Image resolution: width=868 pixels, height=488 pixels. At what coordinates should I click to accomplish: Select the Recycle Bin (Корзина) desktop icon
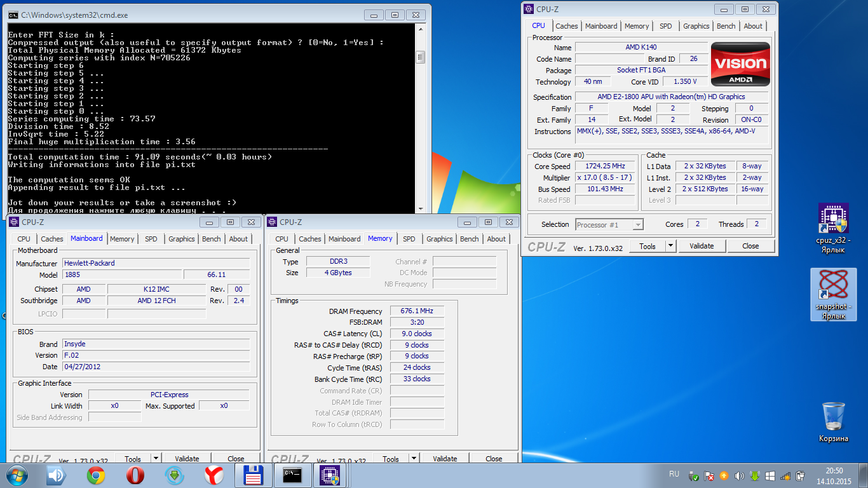click(833, 422)
